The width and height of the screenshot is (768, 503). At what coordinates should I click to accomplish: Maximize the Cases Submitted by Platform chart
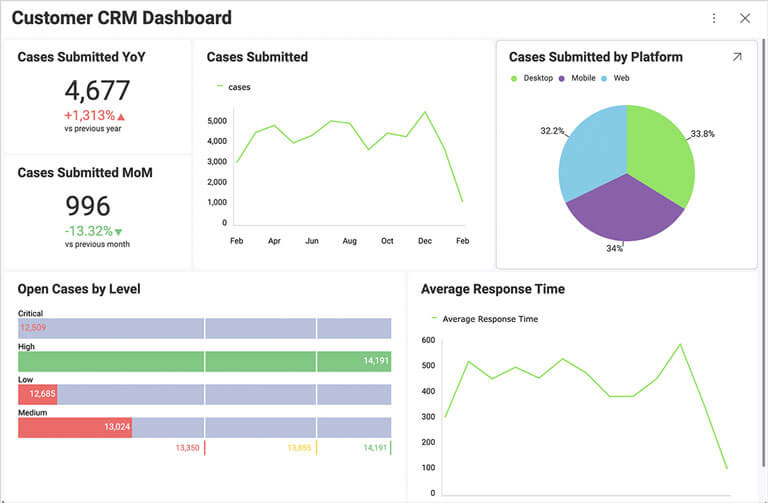737,57
